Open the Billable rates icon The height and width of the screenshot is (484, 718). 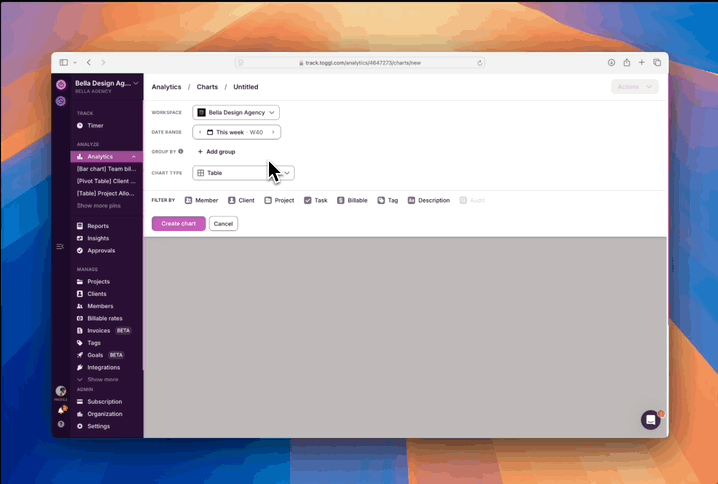pos(80,318)
